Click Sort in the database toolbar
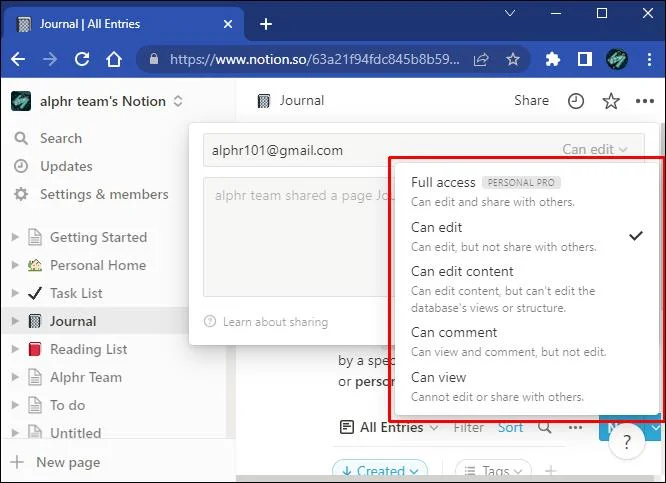 (x=510, y=427)
